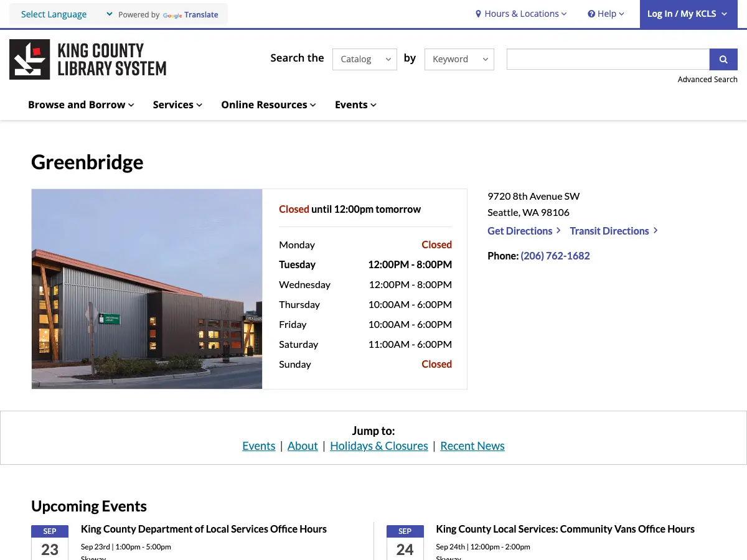Viewport: 747px width, 560px height.
Task: Click the Help question mark icon
Action: tap(591, 14)
